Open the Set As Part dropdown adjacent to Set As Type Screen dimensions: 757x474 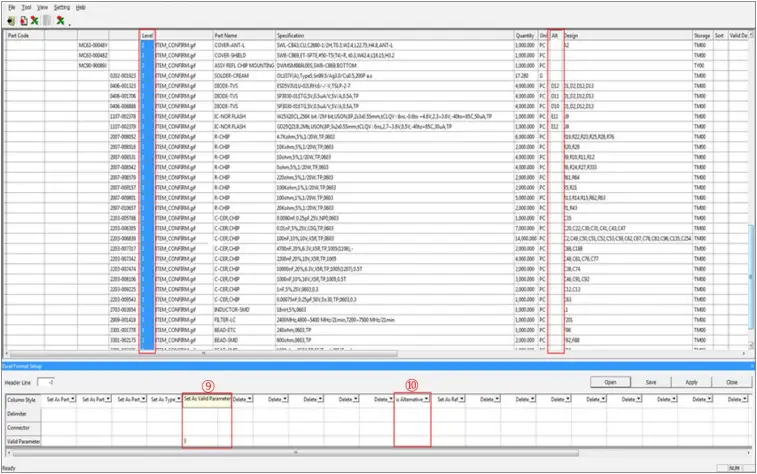(143, 399)
